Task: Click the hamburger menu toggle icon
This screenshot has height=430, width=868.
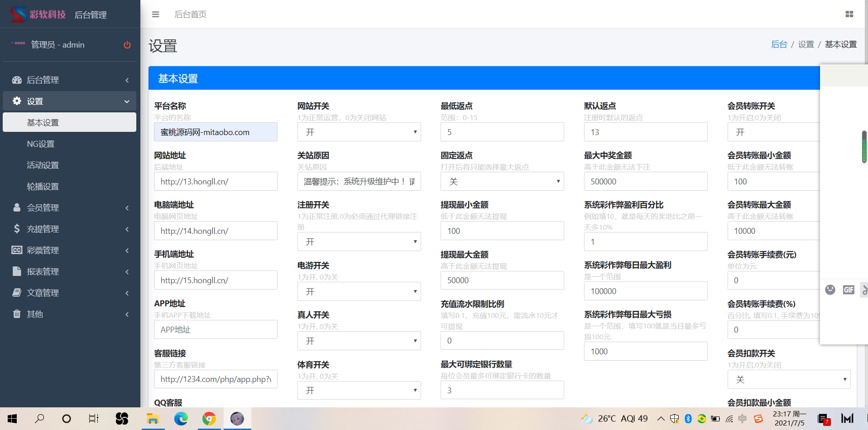Action: [x=155, y=14]
